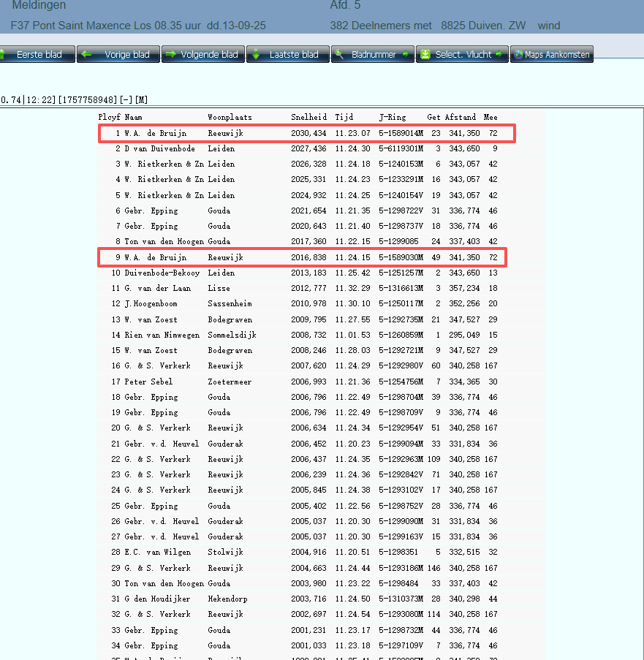This screenshot has width=644, height=660.
Task: Jump to last page via Laatste blad
Action: tap(287, 55)
